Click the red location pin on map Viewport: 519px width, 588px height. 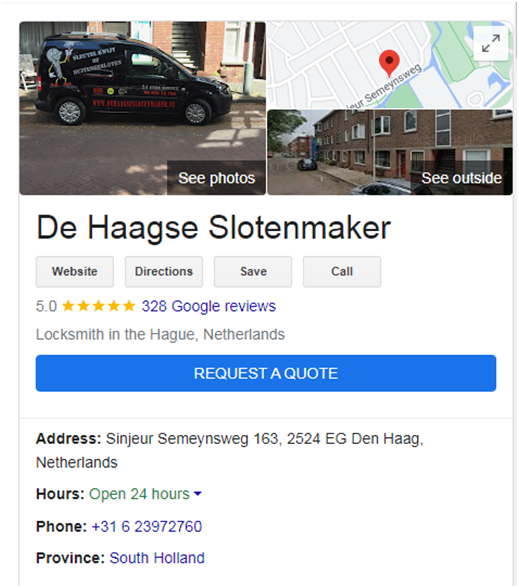(389, 63)
